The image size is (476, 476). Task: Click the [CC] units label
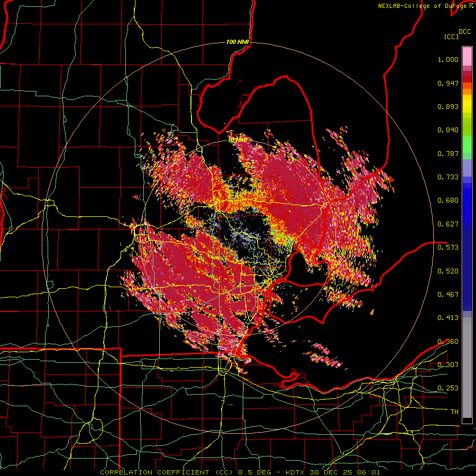(451, 36)
